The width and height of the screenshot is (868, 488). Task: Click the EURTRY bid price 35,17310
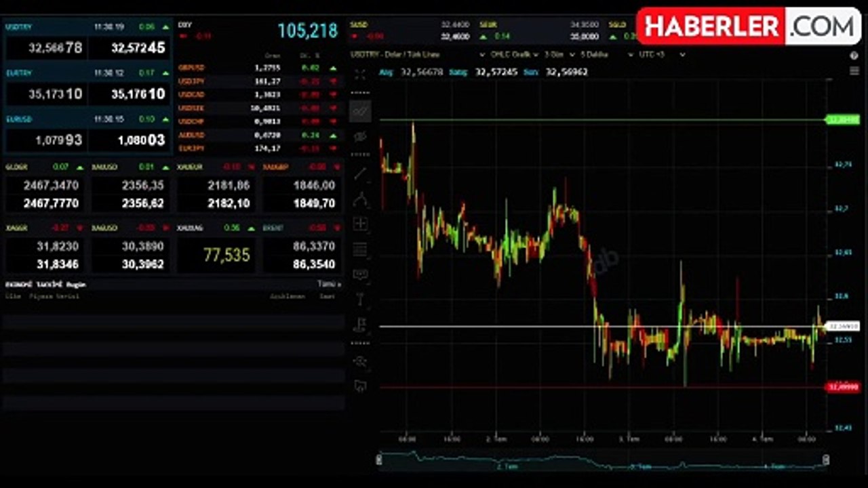coord(47,94)
